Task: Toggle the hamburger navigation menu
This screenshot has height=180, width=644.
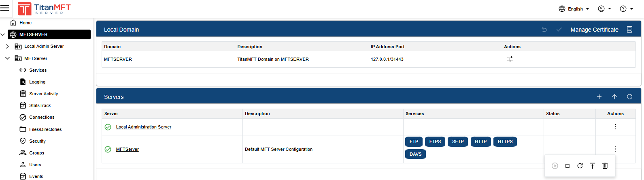Action: coord(5,8)
